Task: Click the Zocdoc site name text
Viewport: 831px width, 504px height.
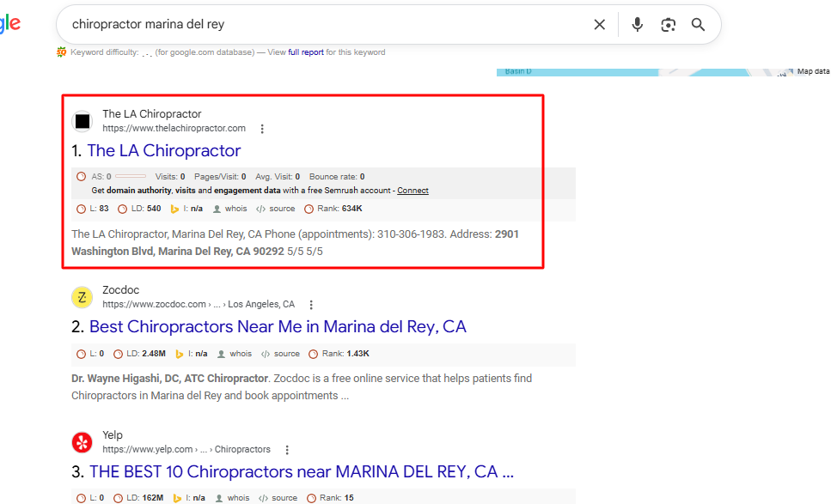Action: coord(121,290)
